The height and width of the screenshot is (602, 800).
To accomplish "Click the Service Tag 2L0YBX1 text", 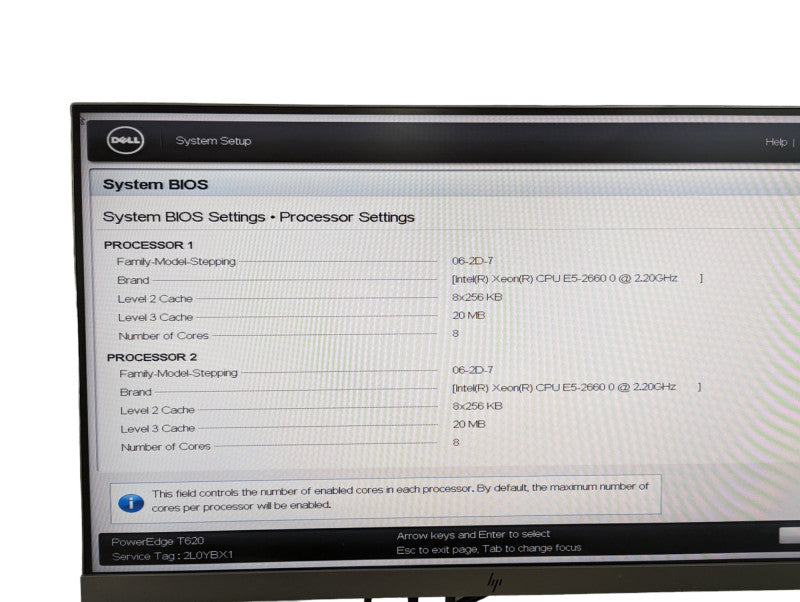I will pos(172,556).
